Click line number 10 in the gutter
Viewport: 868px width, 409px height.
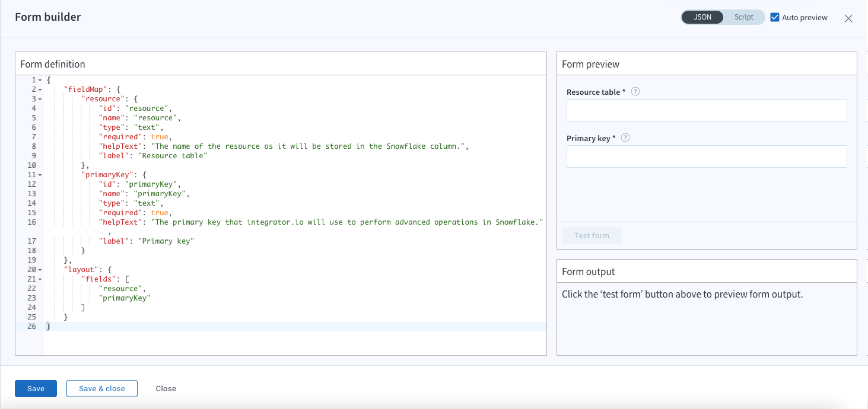pyautogui.click(x=31, y=165)
